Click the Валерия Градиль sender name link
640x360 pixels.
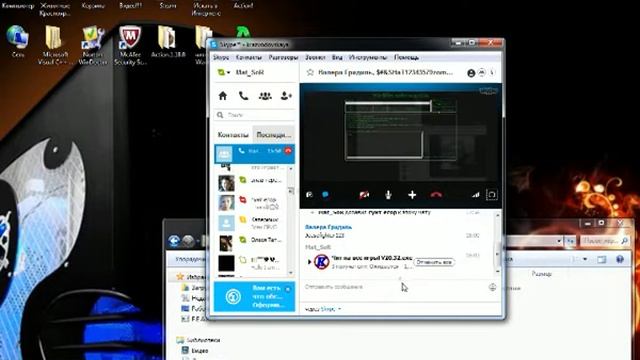[x=328, y=227]
